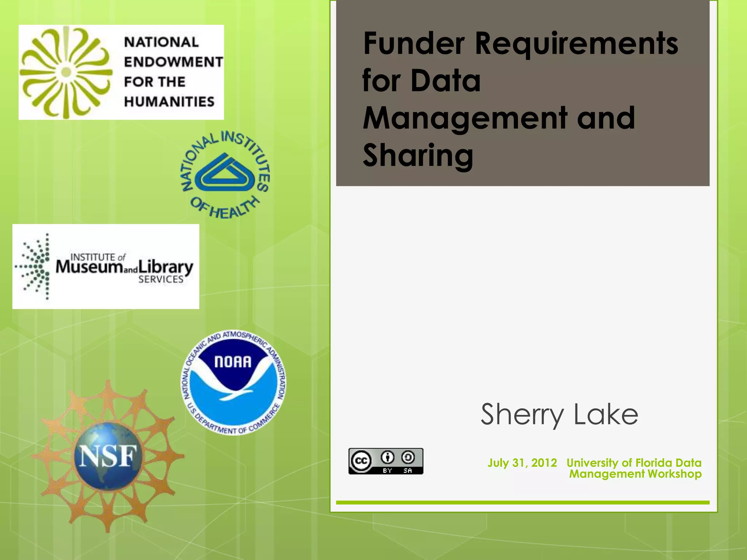Click the CC circle symbol in license badge
747x560 pixels.
[x=361, y=461]
